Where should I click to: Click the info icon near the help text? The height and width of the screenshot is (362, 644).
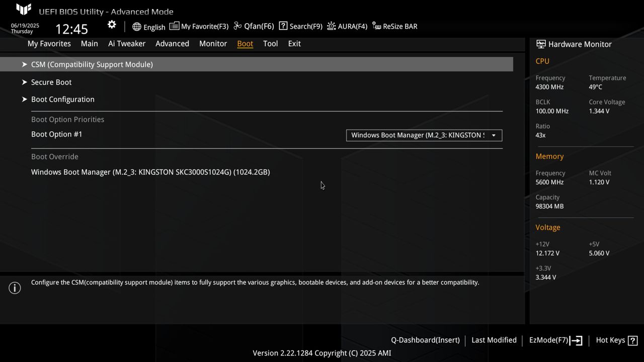(x=15, y=288)
